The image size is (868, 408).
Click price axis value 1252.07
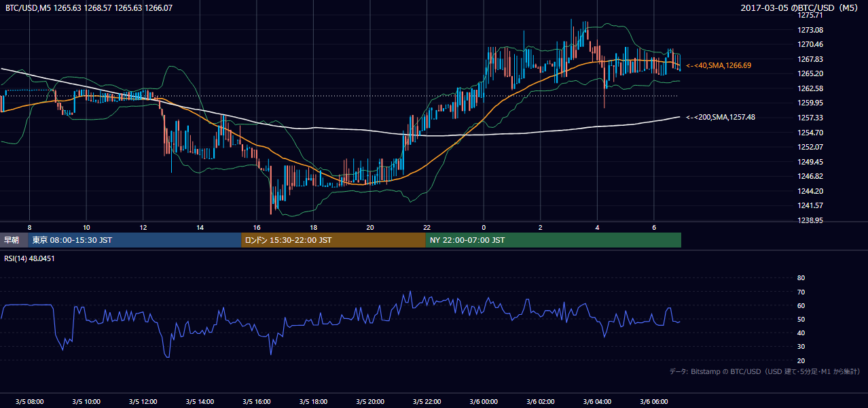(810, 147)
